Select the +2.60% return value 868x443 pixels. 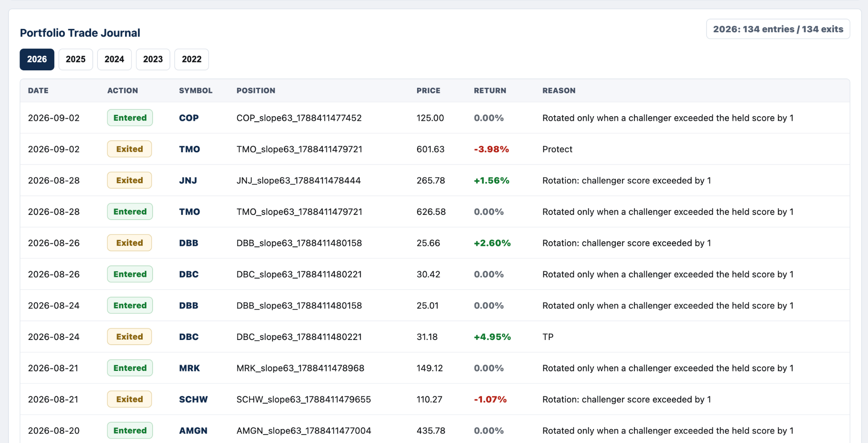click(492, 243)
